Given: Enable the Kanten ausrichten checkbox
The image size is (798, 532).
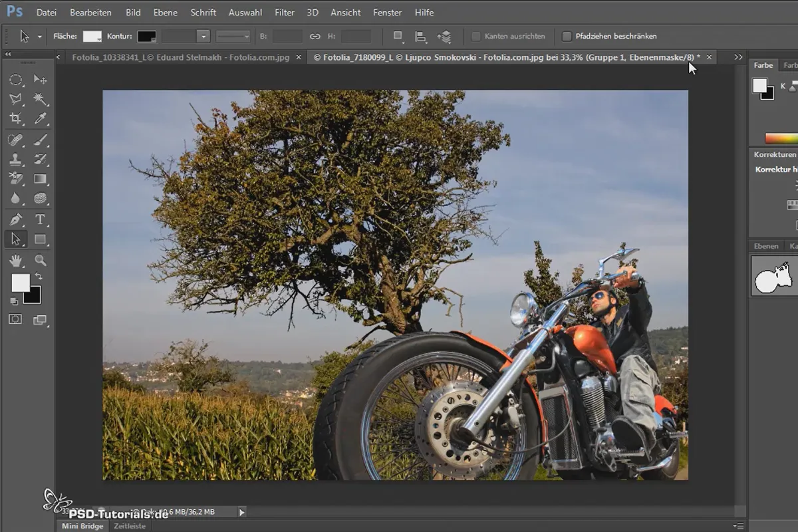Looking at the screenshot, I should (476, 37).
